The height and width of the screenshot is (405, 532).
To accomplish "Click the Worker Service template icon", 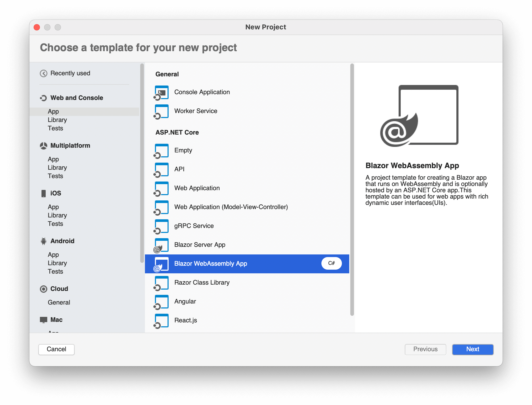I will click(x=161, y=112).
